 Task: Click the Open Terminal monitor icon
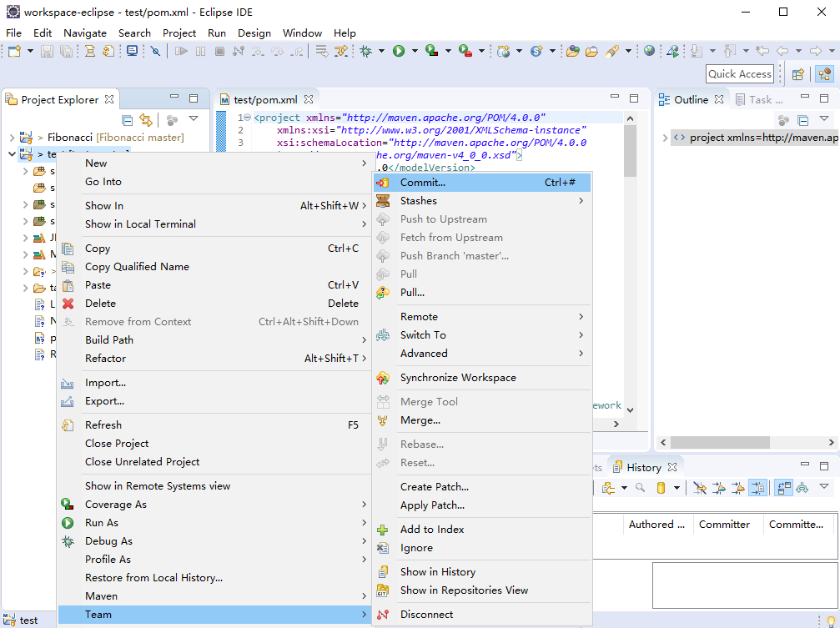tap(133, 51)
